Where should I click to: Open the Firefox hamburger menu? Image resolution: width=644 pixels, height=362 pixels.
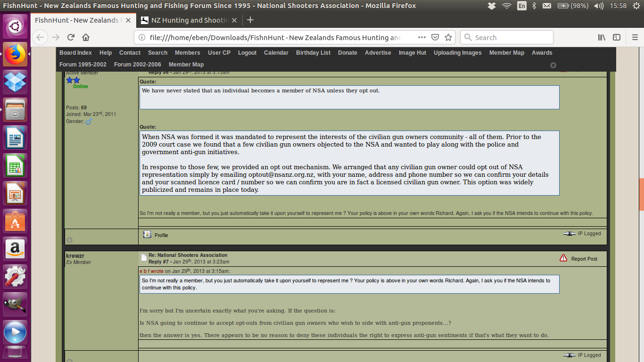pos(635,37)
